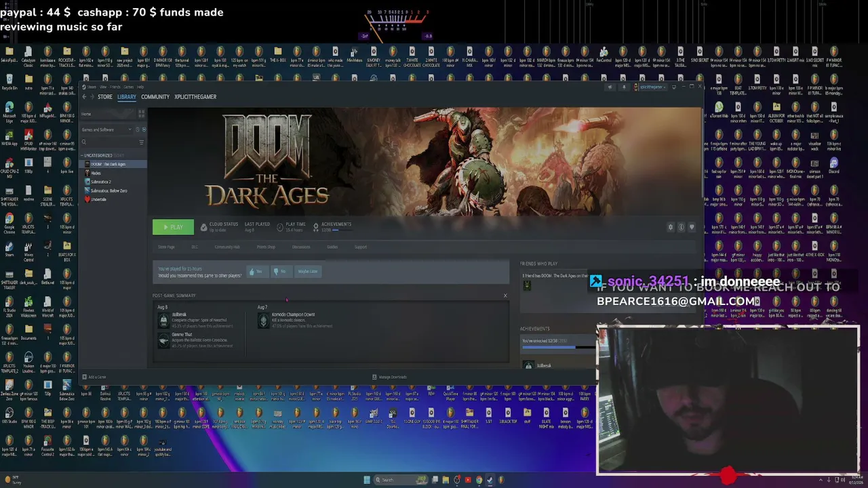Select DOOM: The Dark Ages in library
The image size is (868, 488).
tap(113, 164)
